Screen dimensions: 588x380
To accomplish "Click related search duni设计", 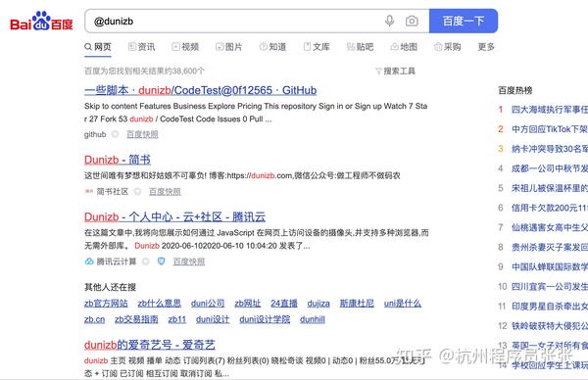I will pos(213,319).
